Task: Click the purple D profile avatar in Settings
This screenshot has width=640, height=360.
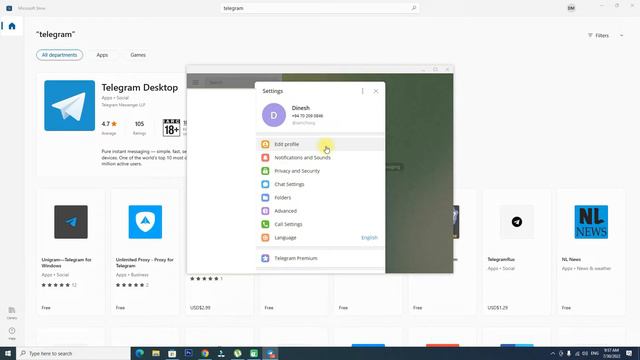Action: pyautogui.click(x=274, y=115)
